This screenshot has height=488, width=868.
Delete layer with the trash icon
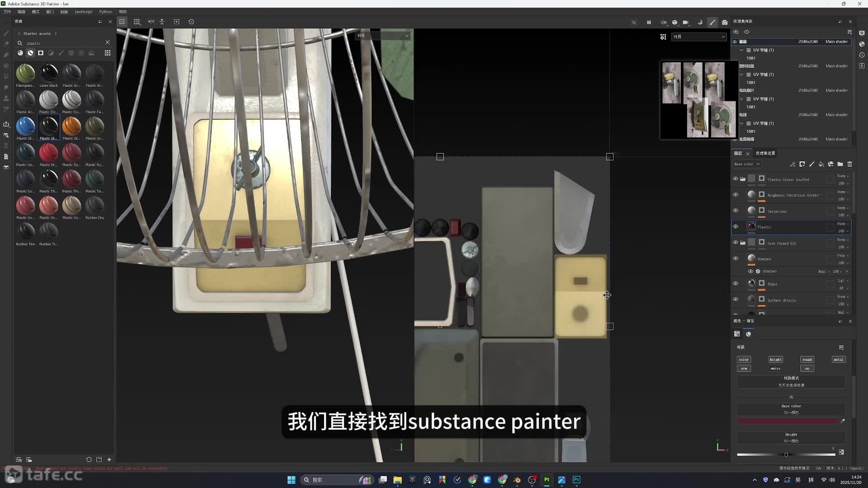849,164
